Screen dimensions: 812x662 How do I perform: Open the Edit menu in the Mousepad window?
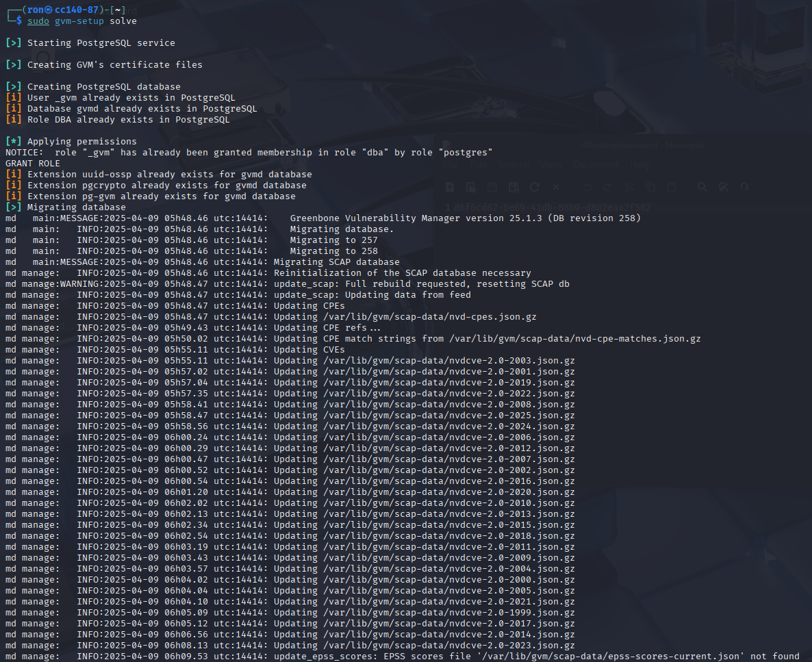[x=479, y=165]
